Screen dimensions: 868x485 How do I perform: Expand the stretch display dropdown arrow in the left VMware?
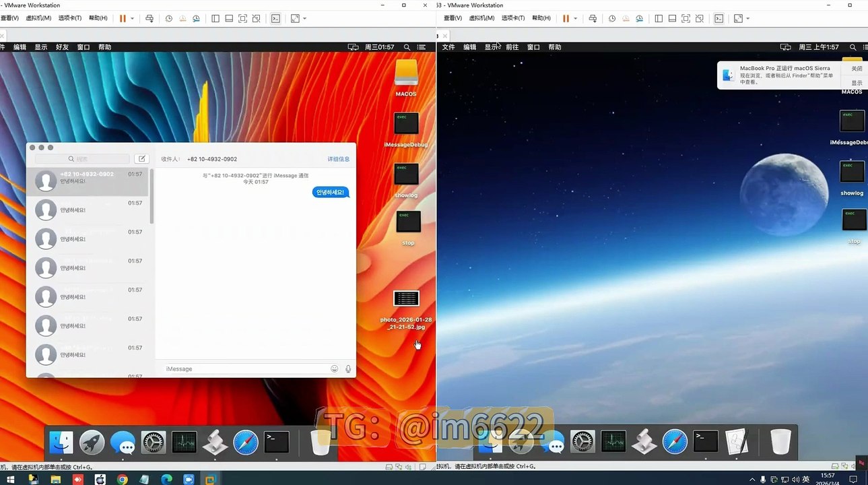(304, 18)
